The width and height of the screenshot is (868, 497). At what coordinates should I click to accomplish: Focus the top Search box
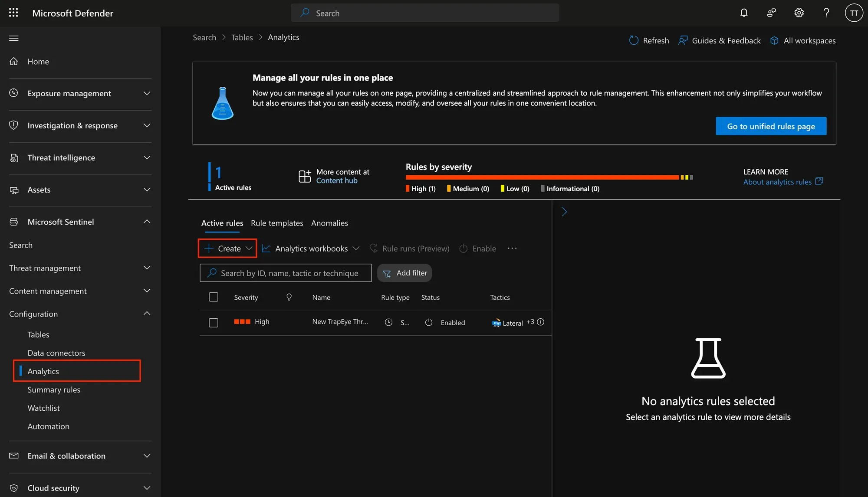(x=425, y=13)
